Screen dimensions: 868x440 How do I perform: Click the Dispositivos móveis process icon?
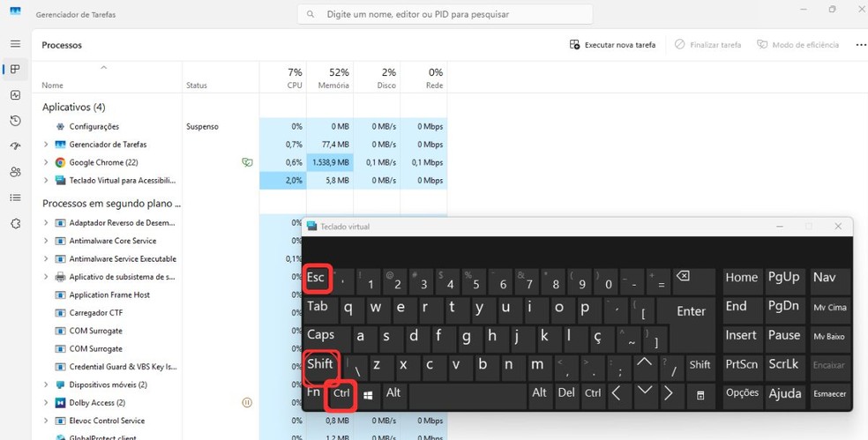(x=60, y=384)
